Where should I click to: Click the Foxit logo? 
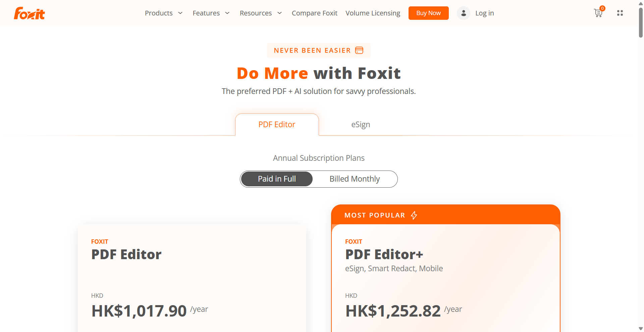(x=29, y=13)
